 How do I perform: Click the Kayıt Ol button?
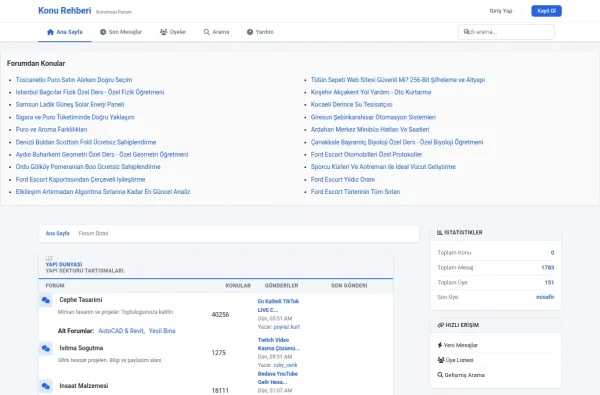546,11
